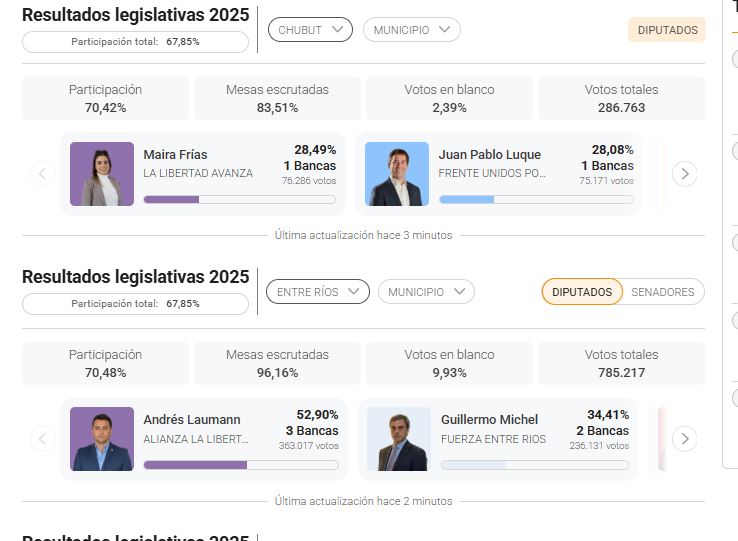Click next arrow in Entre Ríos carousel

[684, 438]
